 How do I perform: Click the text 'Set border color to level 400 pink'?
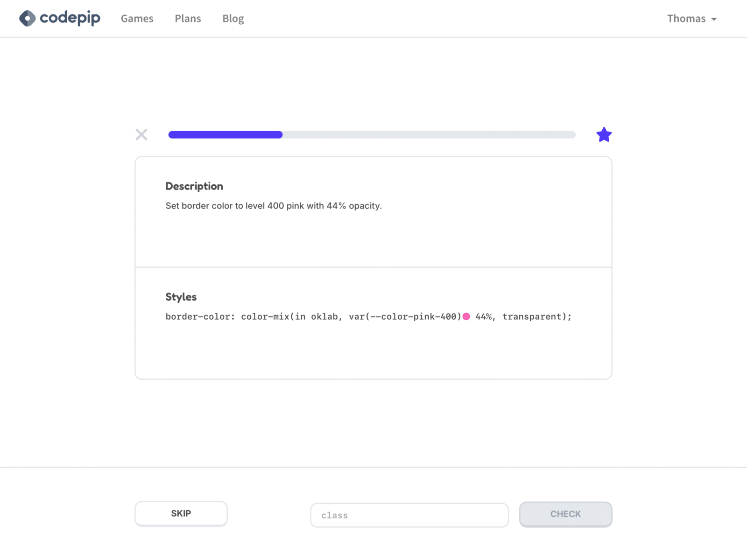234,206
